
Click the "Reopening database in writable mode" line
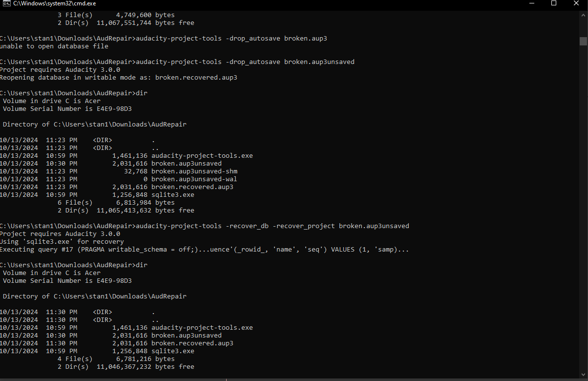[120, 78]
